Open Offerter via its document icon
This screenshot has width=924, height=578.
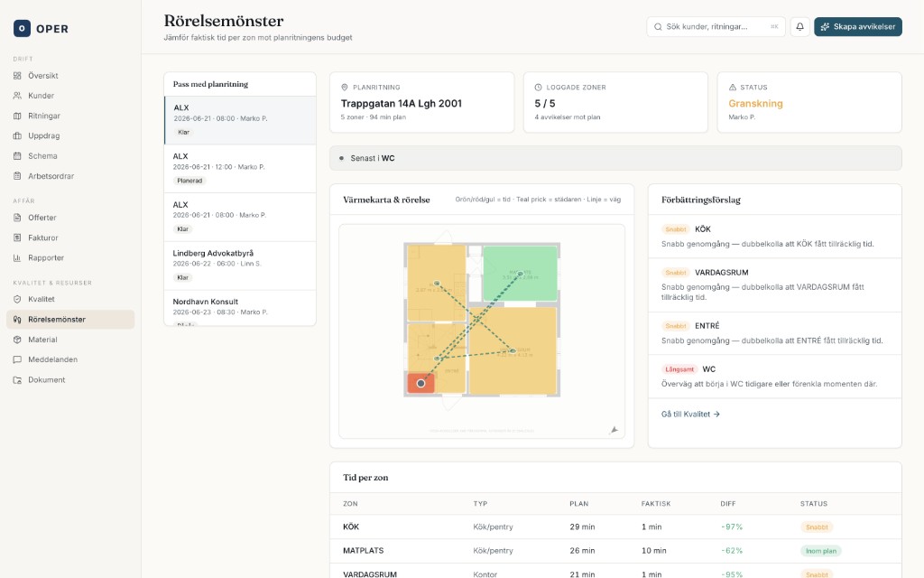coord(17,218)
